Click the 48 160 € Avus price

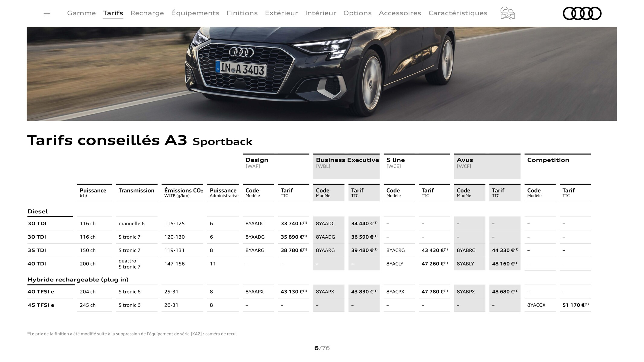click(505, 264)
